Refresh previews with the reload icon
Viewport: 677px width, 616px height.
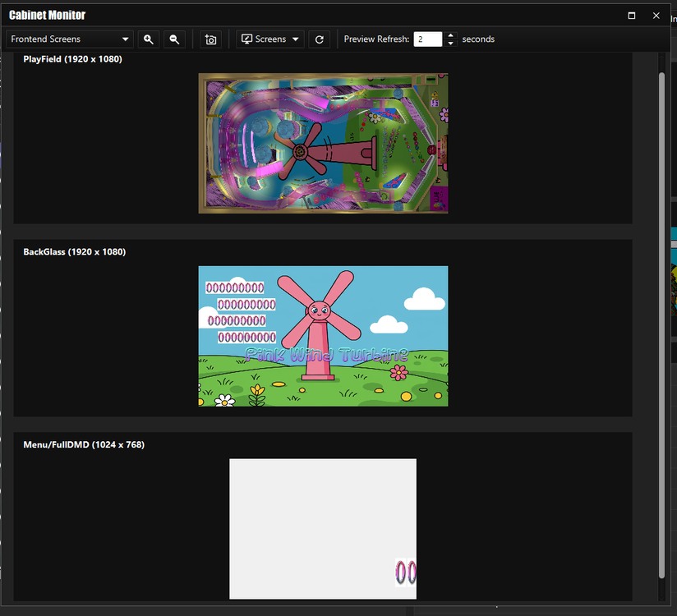point(320,39)
